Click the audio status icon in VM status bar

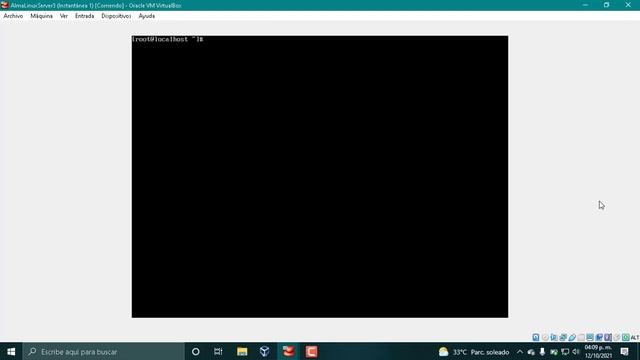554,337
